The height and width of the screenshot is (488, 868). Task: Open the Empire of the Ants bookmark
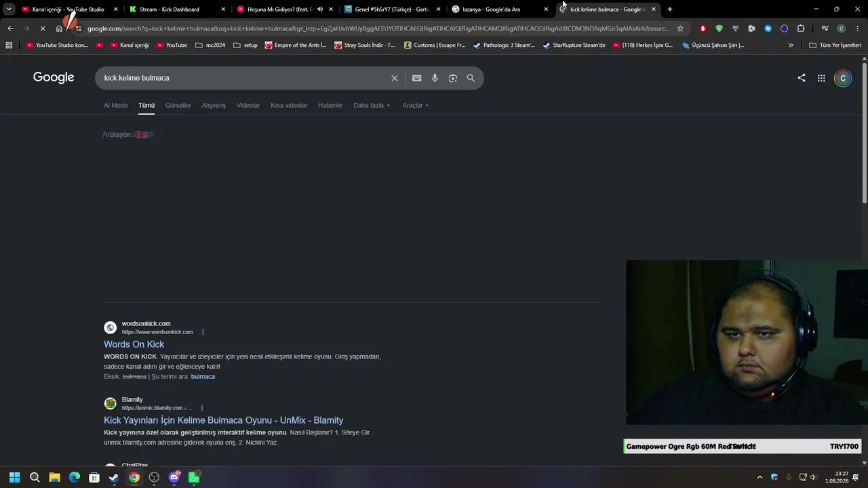click(x=296, y=45)
